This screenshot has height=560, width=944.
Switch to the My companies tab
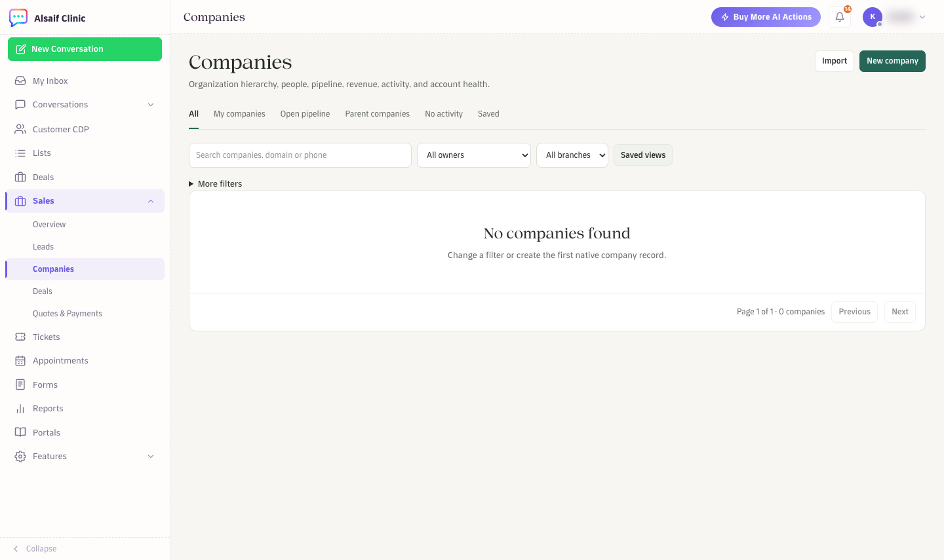tap(239, 114)
